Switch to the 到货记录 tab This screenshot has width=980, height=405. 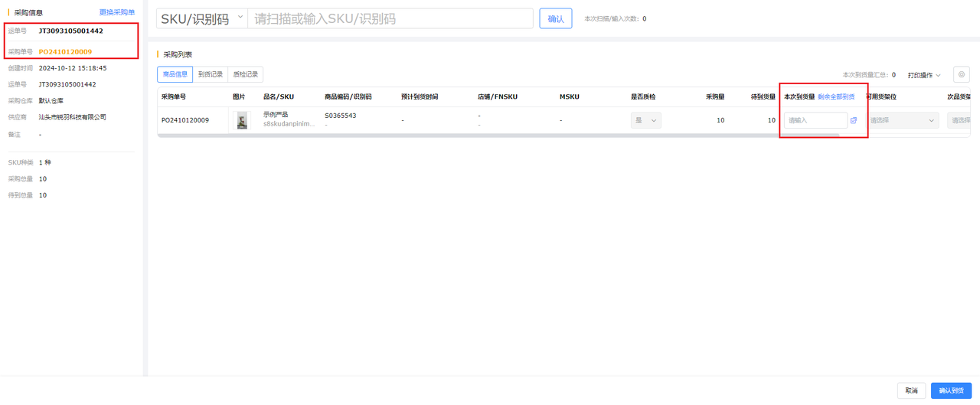[211, 74]
